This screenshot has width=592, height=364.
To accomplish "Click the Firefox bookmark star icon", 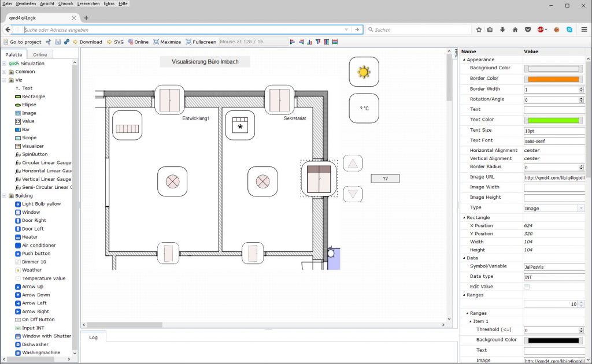I will (479, 29).
